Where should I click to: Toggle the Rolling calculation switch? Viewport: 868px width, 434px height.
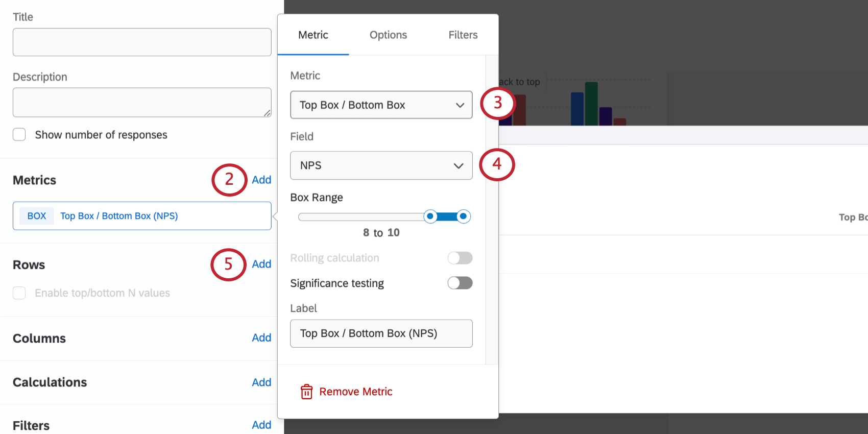point(459,258)
